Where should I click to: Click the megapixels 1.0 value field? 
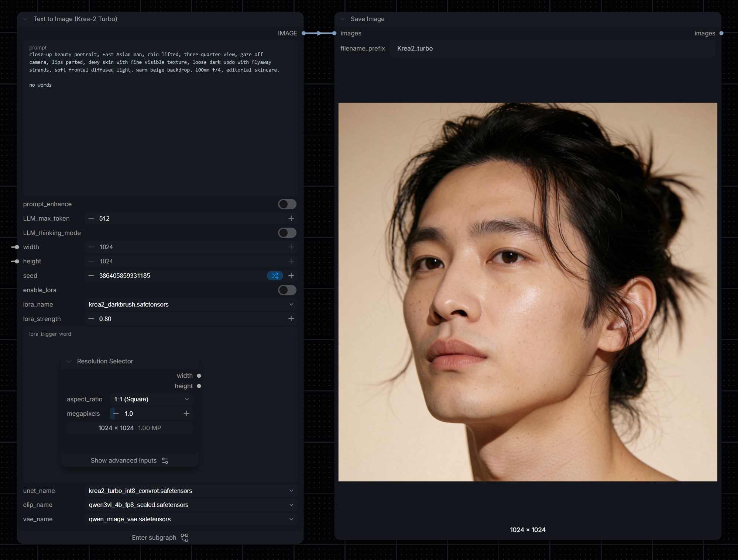(x=151, y=414)
